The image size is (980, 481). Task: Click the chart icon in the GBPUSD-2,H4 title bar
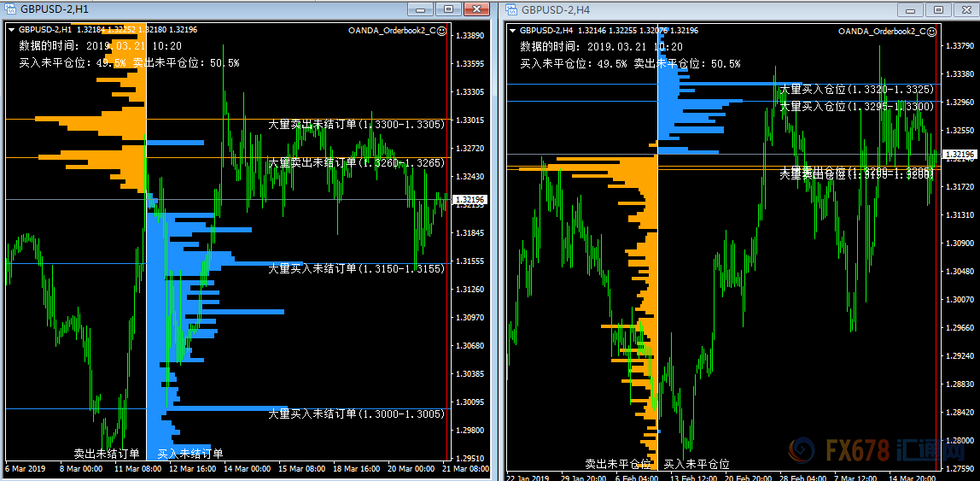click(511, 9)
